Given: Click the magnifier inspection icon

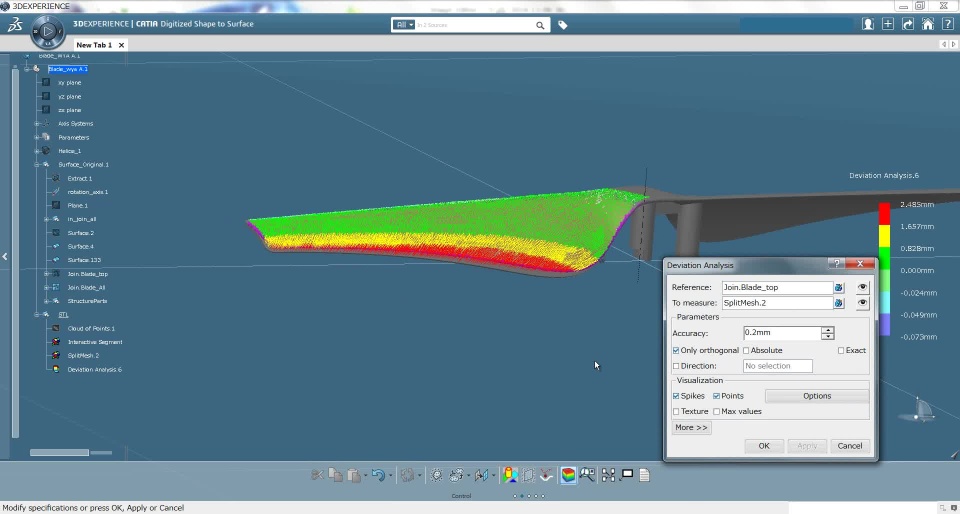Looking at the screenshot, I should [x=587, y=475].
